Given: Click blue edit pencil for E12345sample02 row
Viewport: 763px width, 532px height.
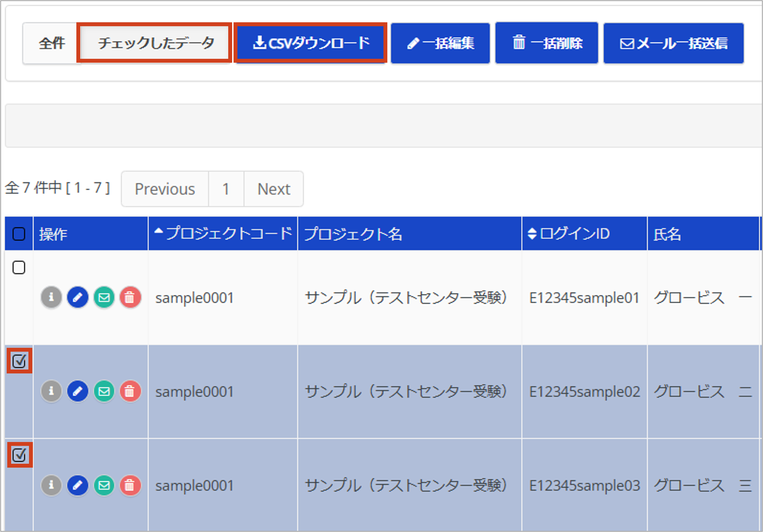Looking at the screenshot, I should 77,391.
